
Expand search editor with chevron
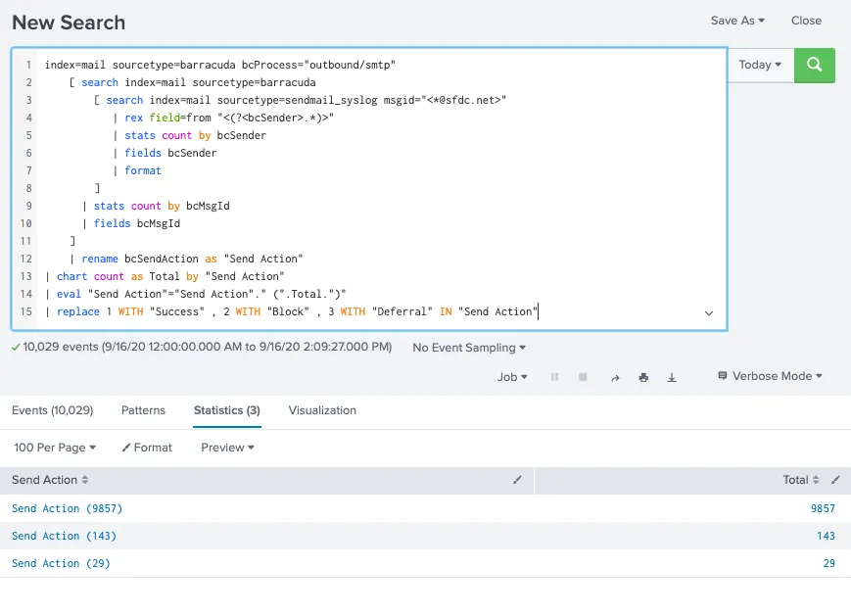tap(709, 313)
